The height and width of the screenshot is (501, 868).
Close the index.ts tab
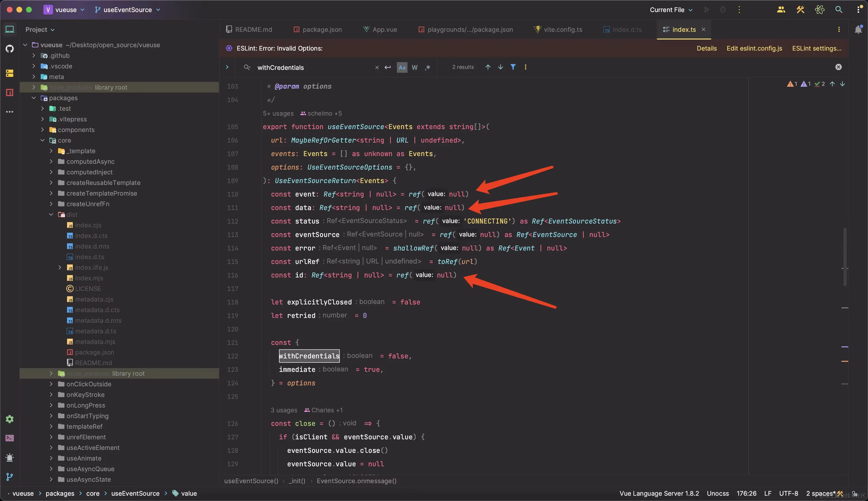tap(704, 30)
